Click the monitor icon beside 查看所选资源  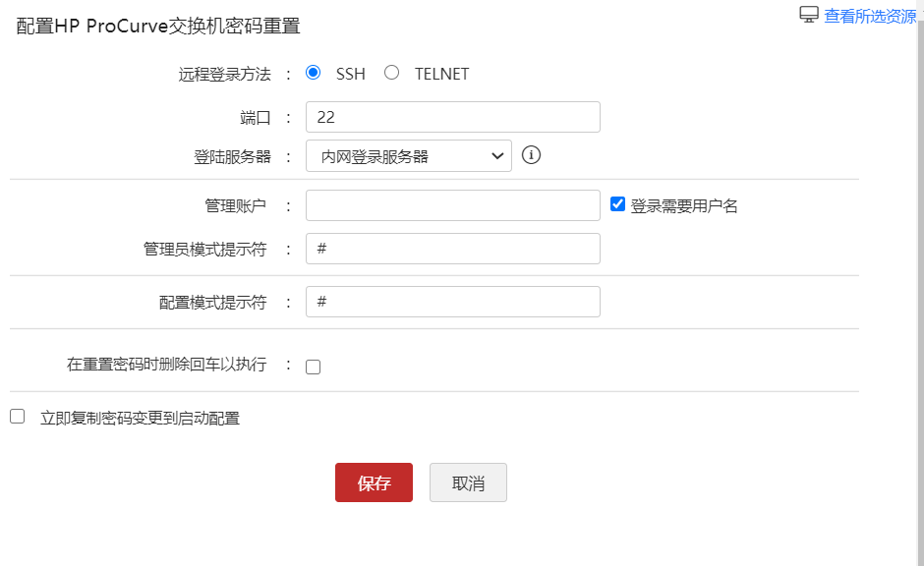pyautogui.click(x=809, y=15)
